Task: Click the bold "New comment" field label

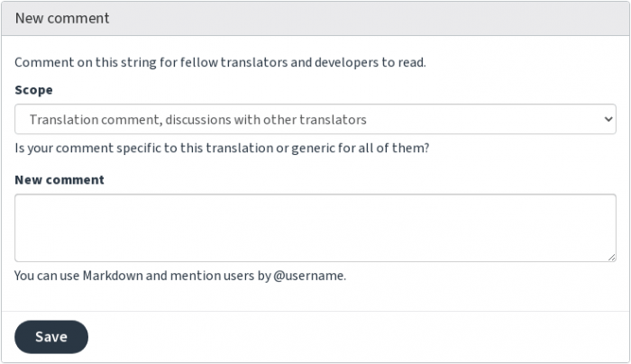Action: [59, 179]
